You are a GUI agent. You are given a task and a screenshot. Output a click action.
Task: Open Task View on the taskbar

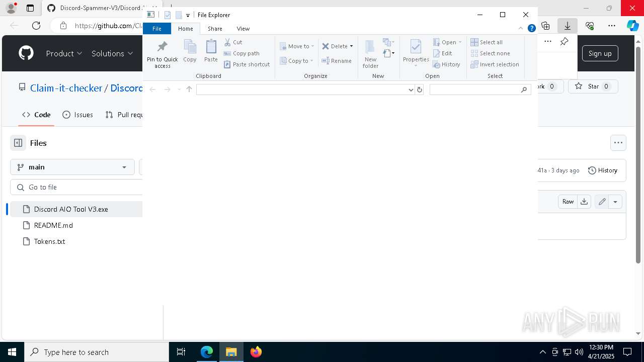click(x=181, y=352)
